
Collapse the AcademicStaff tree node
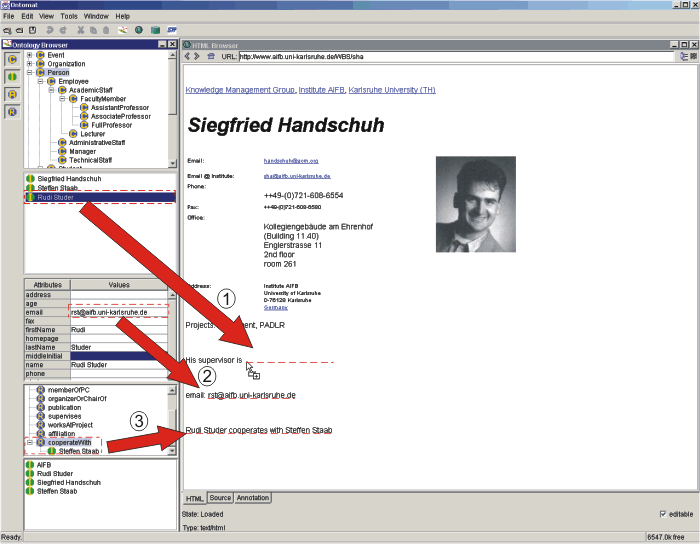click(x=51, y=90)
